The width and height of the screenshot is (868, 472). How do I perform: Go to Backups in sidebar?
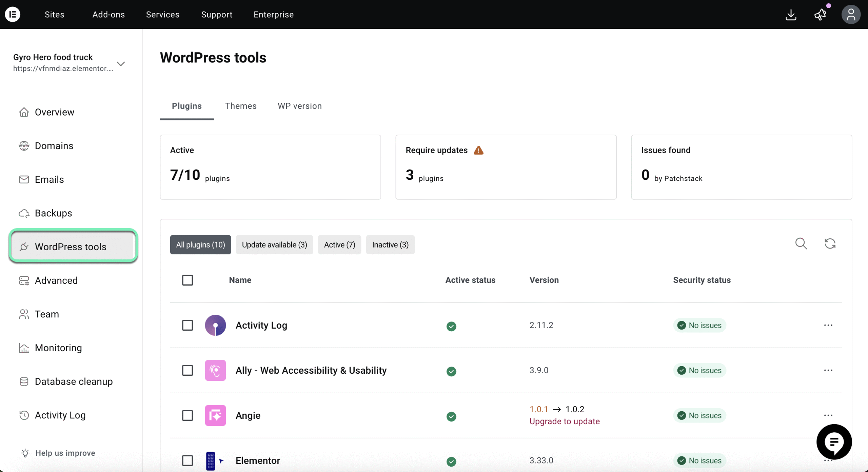click(53, 213)
